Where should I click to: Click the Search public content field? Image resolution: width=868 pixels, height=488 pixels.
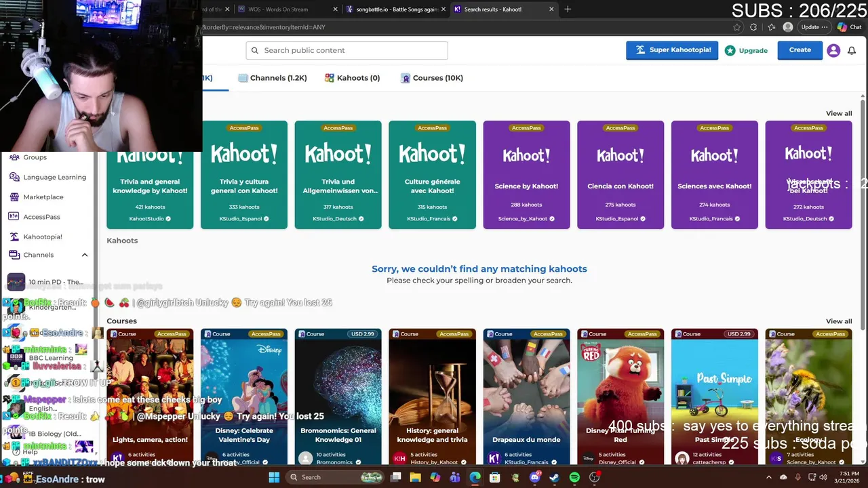[x=347, y=50]
